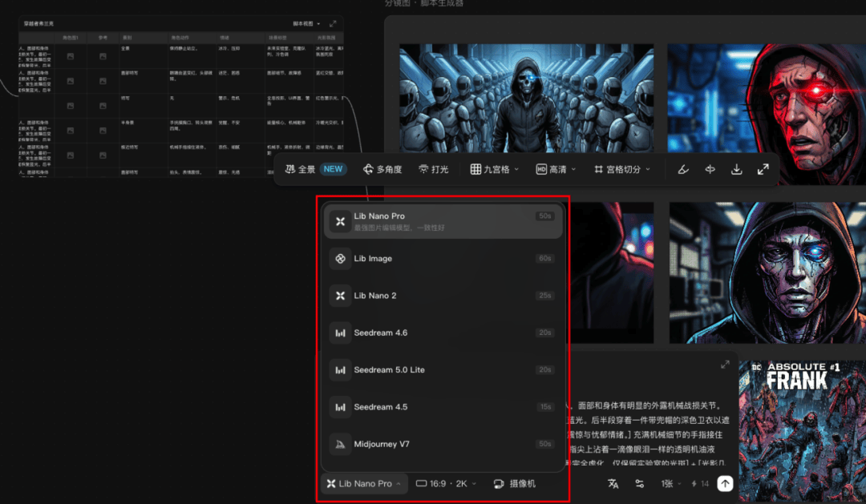Open the 脚本视图 script view dropdown
The image size is (866, 504).
click(x=306, y=24)
